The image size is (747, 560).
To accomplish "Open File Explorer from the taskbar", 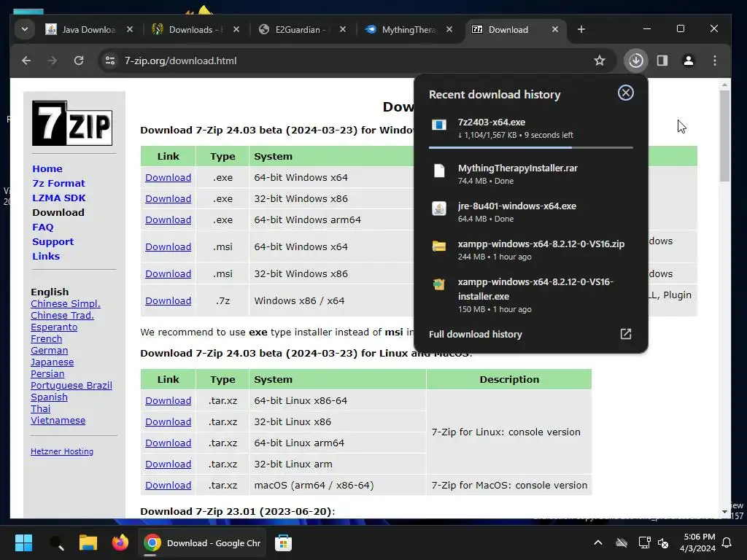I will click(88, 542).
